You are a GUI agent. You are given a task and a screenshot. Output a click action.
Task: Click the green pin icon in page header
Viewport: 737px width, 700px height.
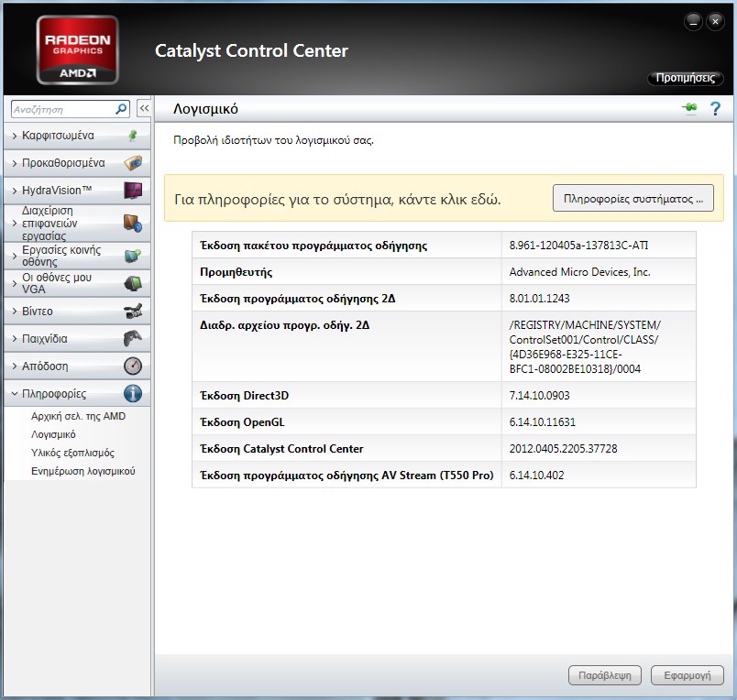(690, 108)
